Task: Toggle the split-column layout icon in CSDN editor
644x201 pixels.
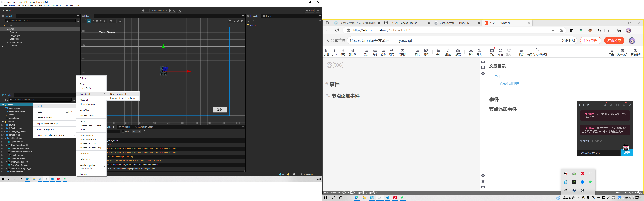Action: [x=483, y=67]
